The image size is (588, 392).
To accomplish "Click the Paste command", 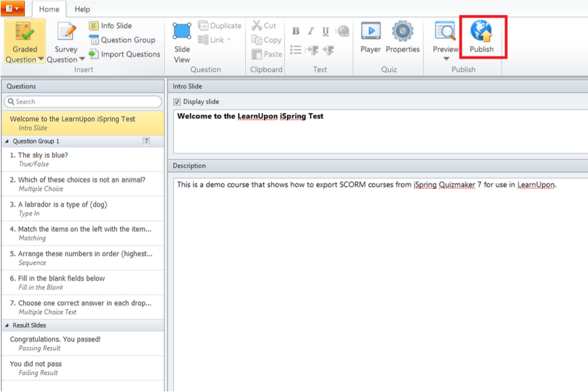I will [x=267, y=54].
